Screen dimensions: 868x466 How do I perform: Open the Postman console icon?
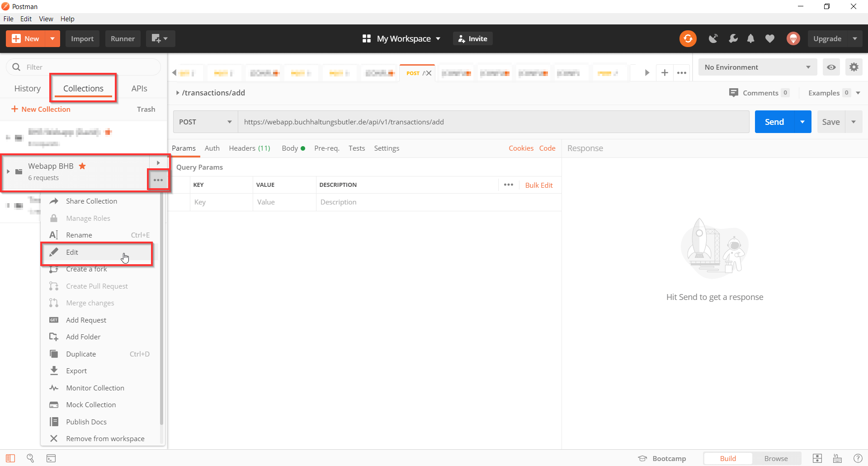(x=51, y=458)
